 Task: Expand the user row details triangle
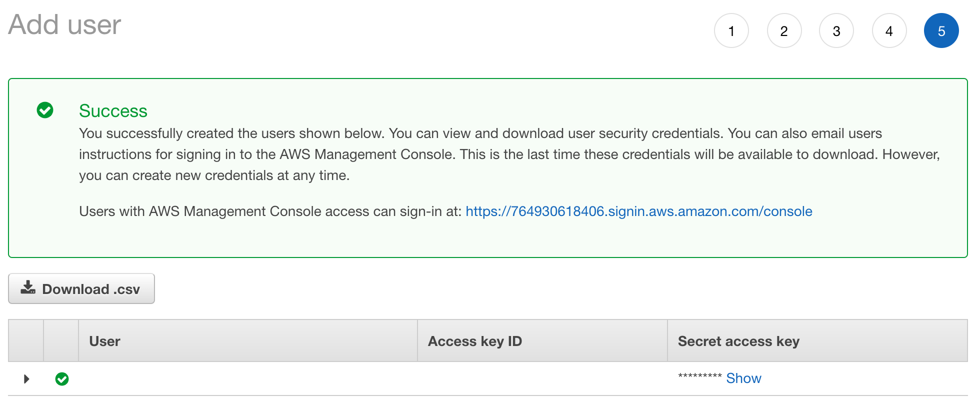[26, 379]
